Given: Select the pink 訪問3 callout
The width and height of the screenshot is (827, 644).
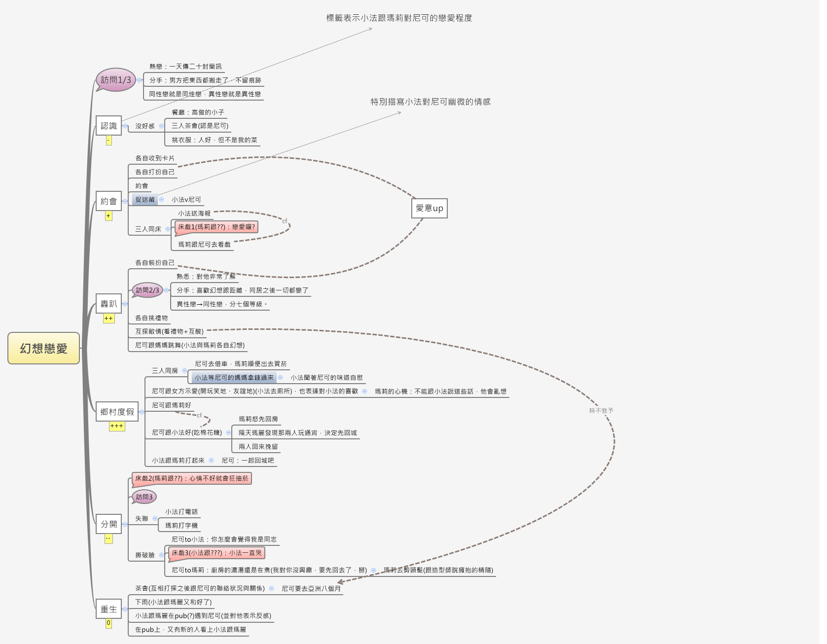Looking at the screenshot, I should 144,497.
